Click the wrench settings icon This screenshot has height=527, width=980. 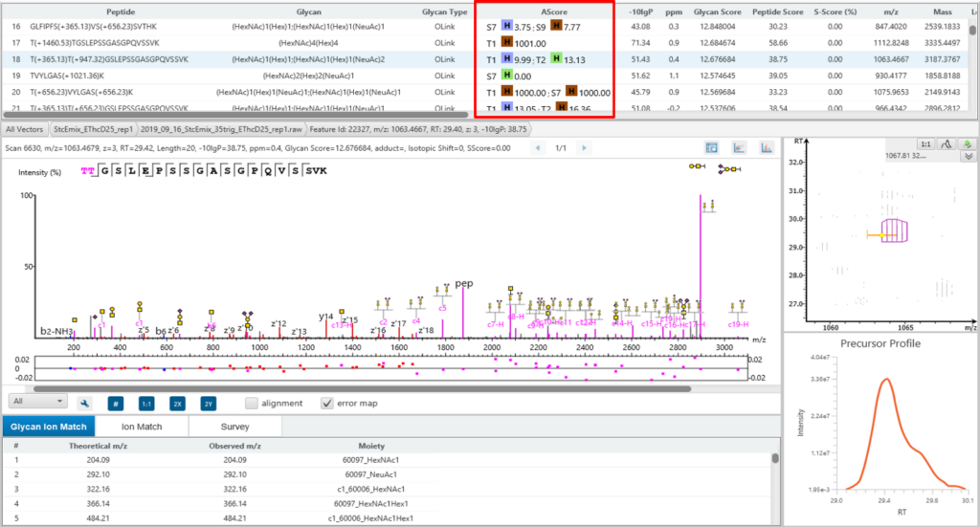click(x=84, y=404)
